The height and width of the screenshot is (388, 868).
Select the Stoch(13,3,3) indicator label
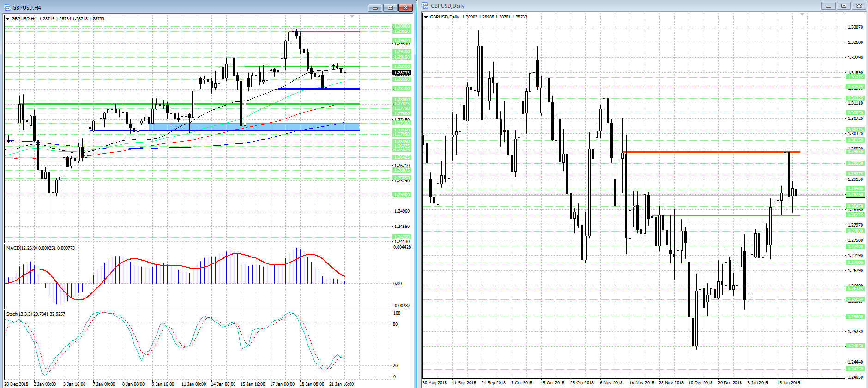point(19,314)
